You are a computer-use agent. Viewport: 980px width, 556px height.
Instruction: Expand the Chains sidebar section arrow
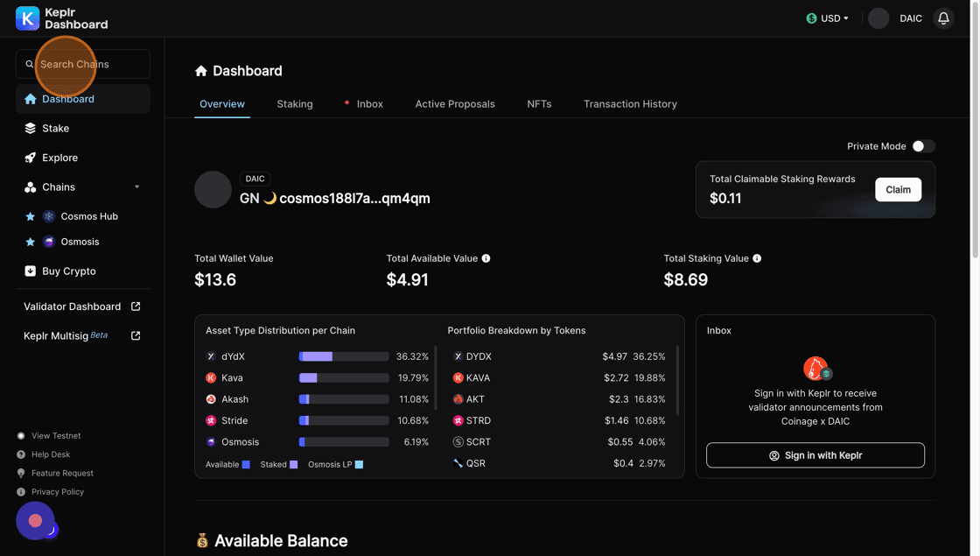pos(136,187)
